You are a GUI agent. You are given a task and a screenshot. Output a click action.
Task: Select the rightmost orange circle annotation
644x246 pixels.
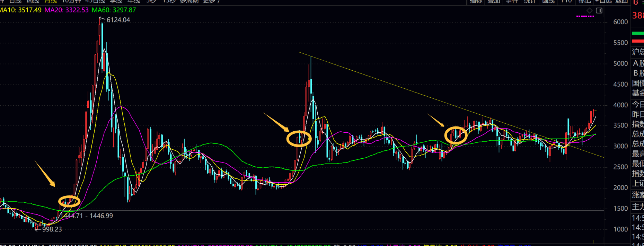(x=456, y=135)
